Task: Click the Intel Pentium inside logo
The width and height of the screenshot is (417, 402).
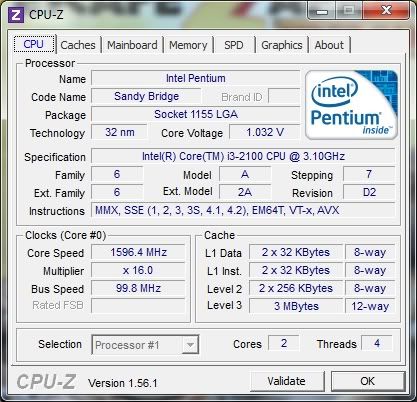Action: click(x=351, y=105)
